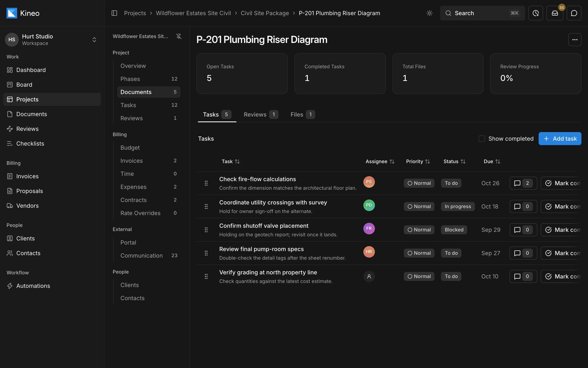Grab drag handle for Coordinate utility crossings
The width and height of the screenshot is (588, 368).
pyautogui.click(x=206, y=207)
